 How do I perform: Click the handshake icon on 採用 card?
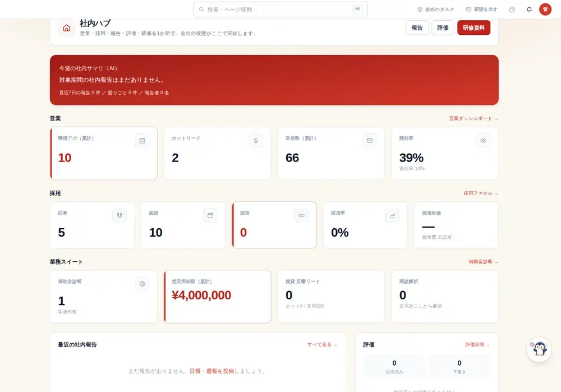pos(302,215)
